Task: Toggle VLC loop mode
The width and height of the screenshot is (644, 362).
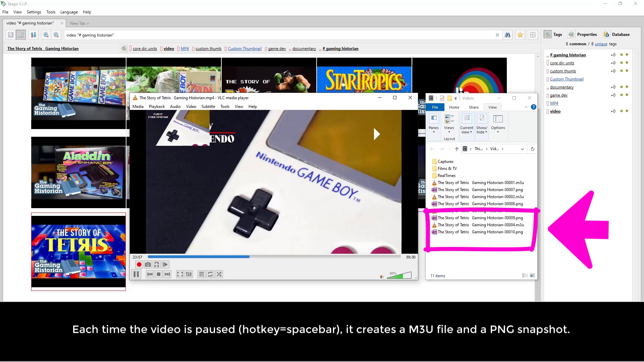Action: [x=210, y=274]
